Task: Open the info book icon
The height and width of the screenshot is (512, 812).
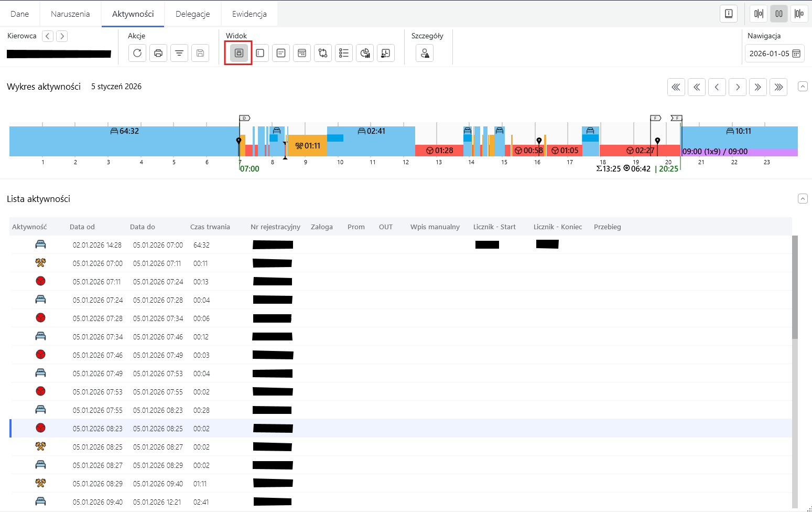Action: pyautogui.click(x=729, y=14)
